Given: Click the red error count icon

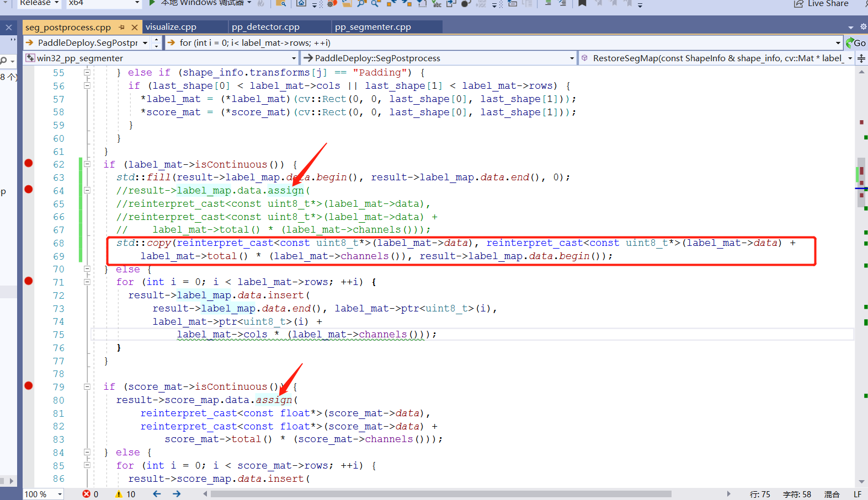Looking at the screenshot, I should (86, 494).
